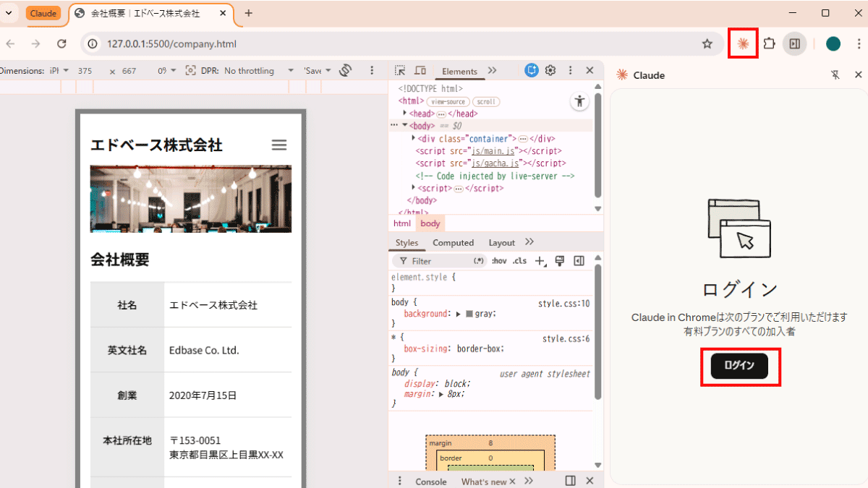Image resolution: width=868 pixels, height=488 pixels.
Task: Click the site information icon in the address bar
Action: (x=93, y=44)
